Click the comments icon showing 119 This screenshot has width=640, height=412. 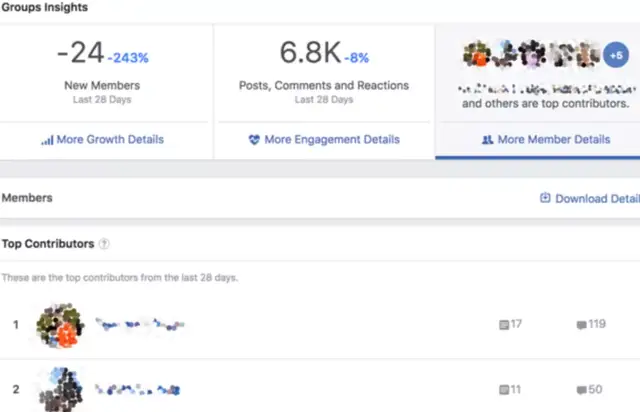582,325
